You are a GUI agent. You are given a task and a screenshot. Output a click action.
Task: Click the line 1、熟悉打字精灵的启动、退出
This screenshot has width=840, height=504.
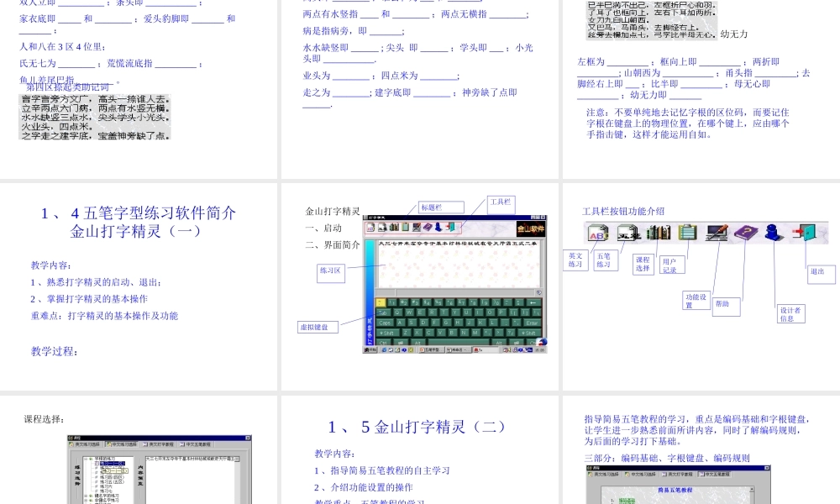(x=96, y=281)
